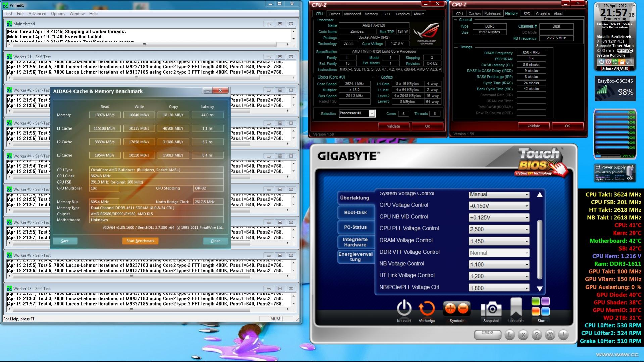Screen dimensions: 644x362
Task: Click the Memory Read value 13976 MB/s
Action: pos(105,115)
